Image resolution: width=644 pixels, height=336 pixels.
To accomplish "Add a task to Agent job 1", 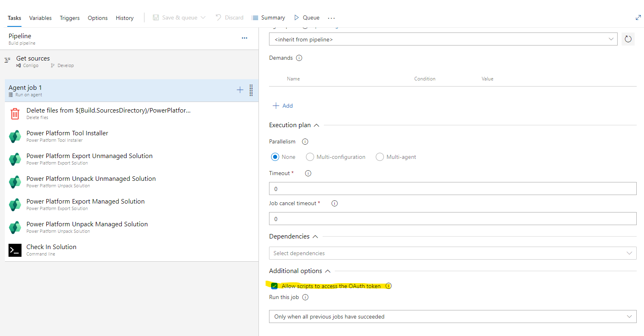I will 240,90.
